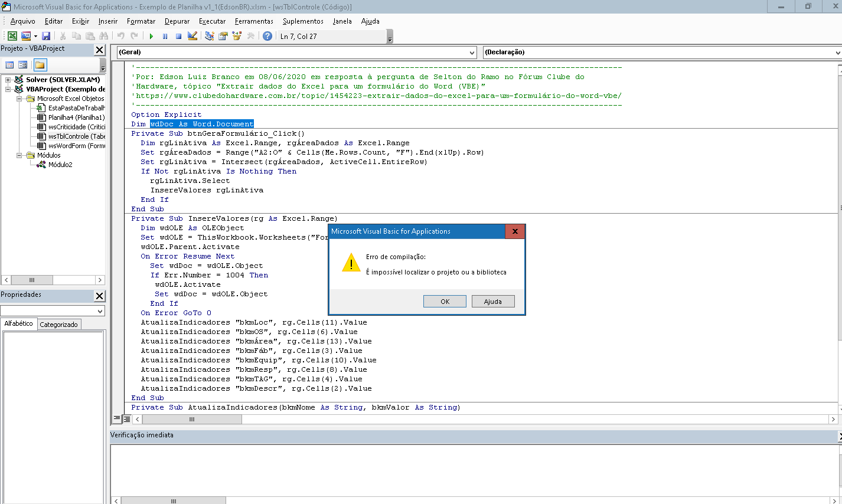Image resolution: width=842 pixels, height=504 pixels.
Task: Select wsWordForm sheet in the tree
Action: pyautogui.click(x=76, y=146)
